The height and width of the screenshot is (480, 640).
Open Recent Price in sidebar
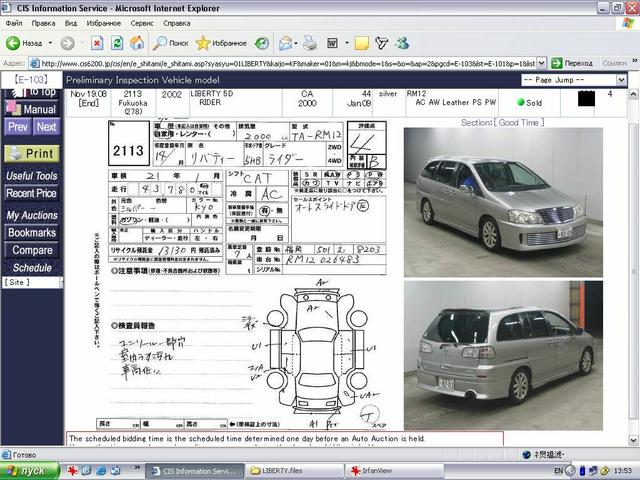tap(31, 193)
